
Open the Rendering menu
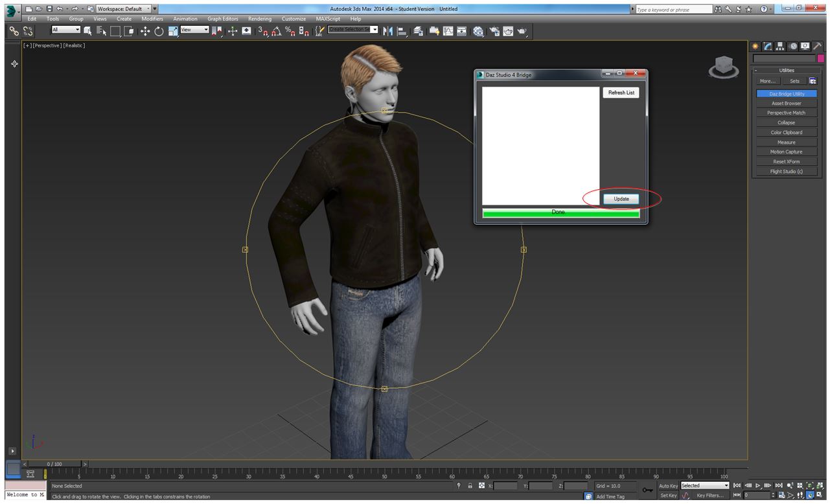point(260,19)
